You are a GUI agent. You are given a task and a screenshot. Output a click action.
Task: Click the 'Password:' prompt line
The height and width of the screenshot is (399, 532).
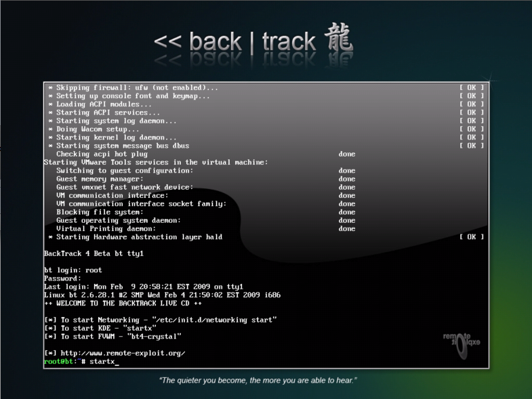tap(63, 278)
